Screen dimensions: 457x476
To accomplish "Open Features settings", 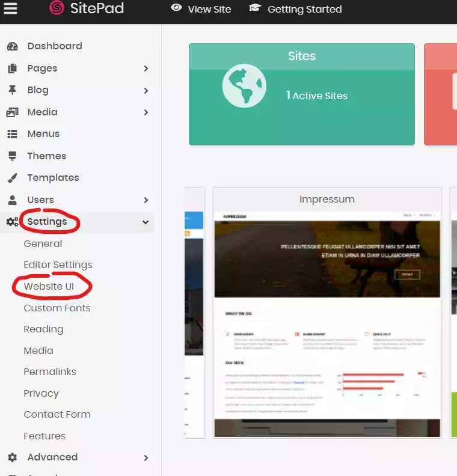I will 44,436.
